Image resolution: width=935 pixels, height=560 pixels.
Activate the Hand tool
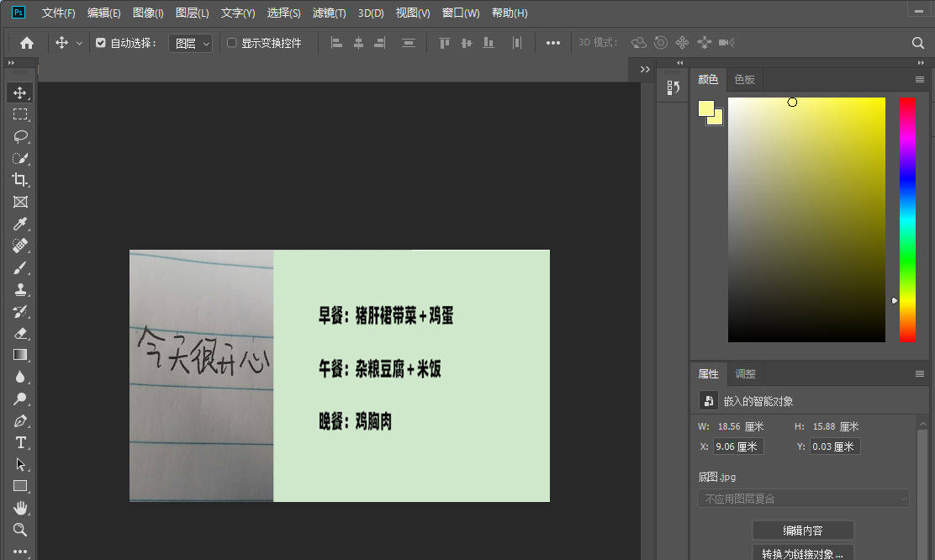point(20,508)
